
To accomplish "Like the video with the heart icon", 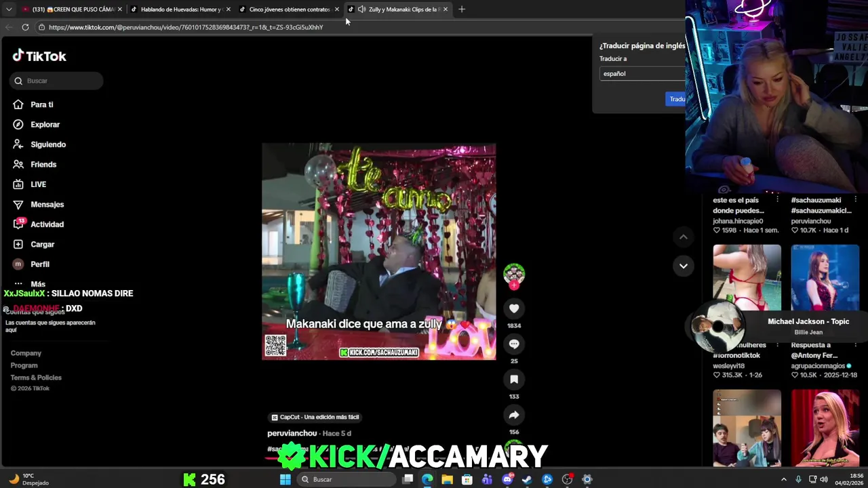I will (514, 308).
